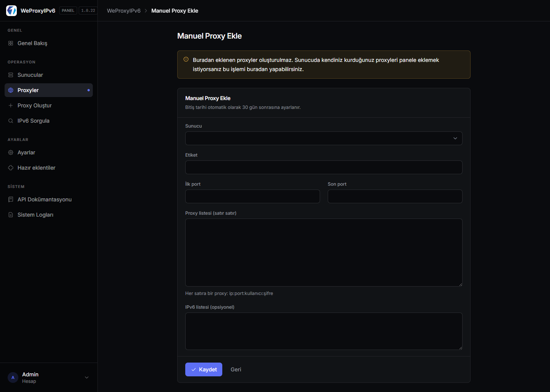Screen dimensions: 550x392
Task: Open Genel Bakış page
Action: pos(49,43)
